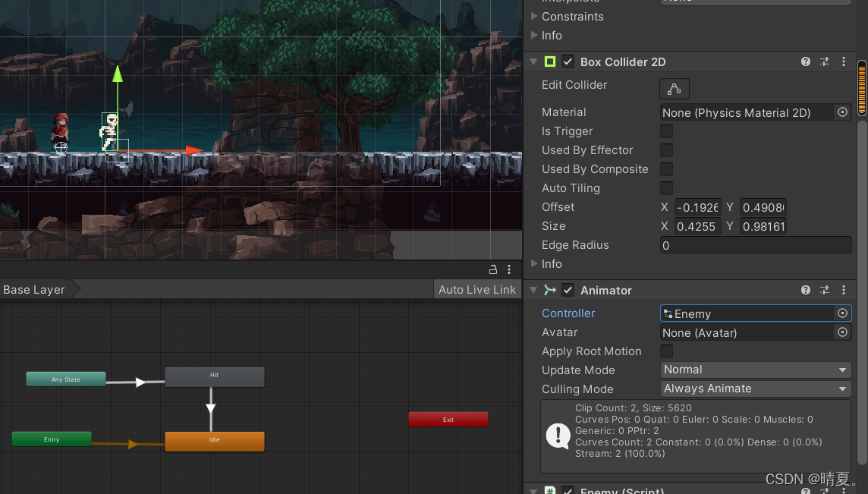Expand the Info foldout below Constraints
This screenshot has height=494, width=868.
point(534,35)
